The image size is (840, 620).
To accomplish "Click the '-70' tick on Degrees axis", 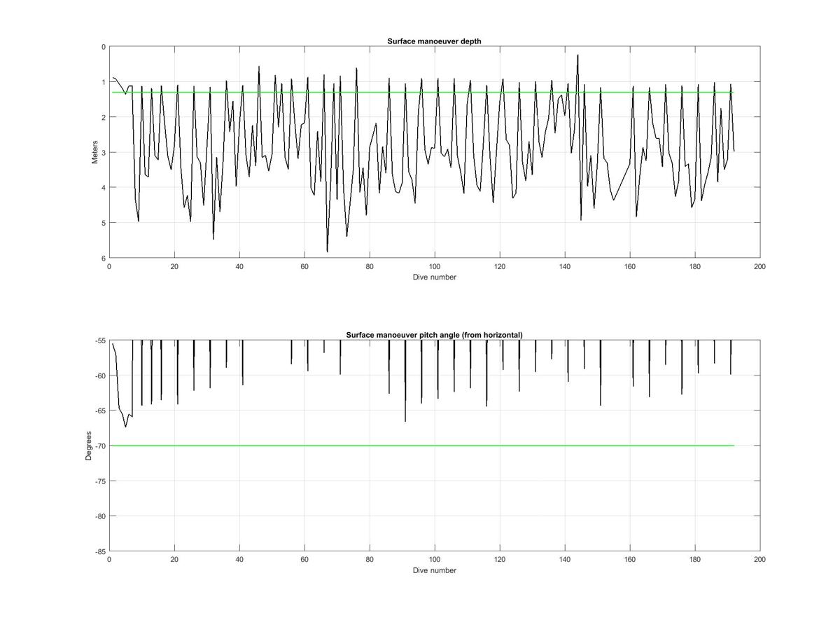I will 100,446.
